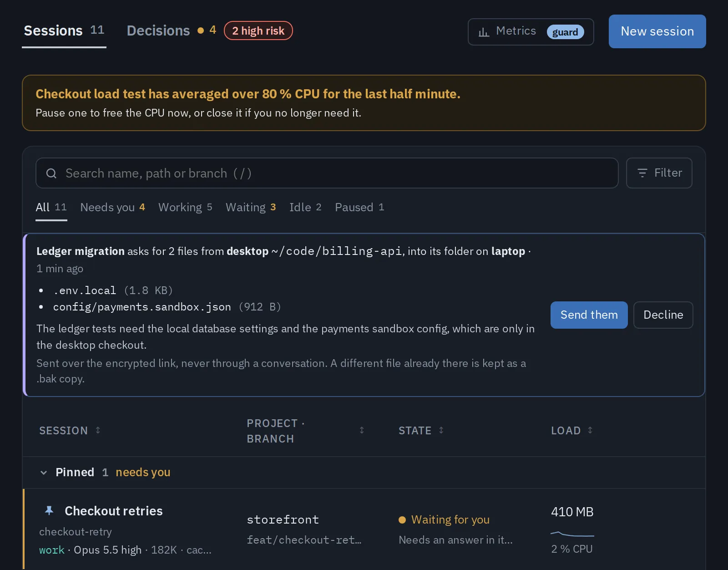Click the 410 MB load value

(x=572, y=512)
